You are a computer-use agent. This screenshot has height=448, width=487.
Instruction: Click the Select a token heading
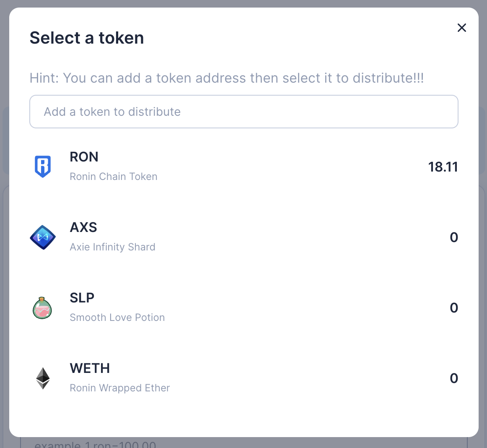(x=87, y=38)
